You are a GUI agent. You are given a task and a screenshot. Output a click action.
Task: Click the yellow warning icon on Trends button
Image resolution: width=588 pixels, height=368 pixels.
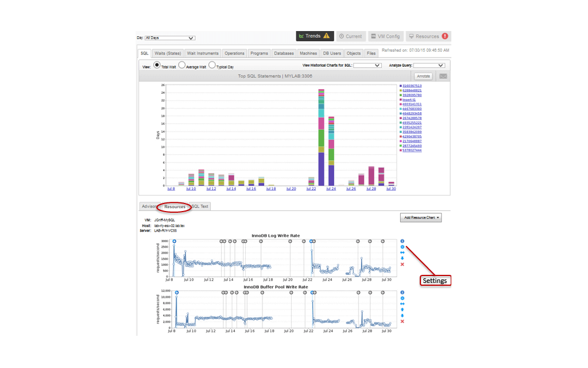tap(326, 36)
